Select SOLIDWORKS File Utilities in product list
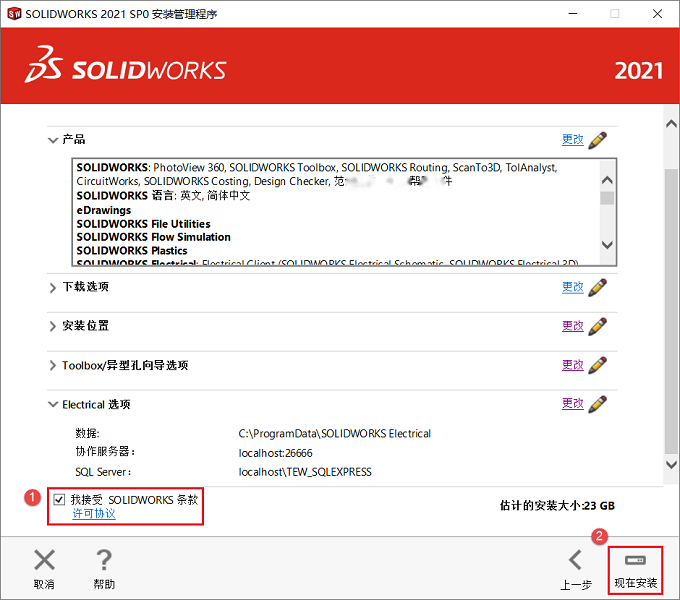The image size is (680, 600). point(144,224)
